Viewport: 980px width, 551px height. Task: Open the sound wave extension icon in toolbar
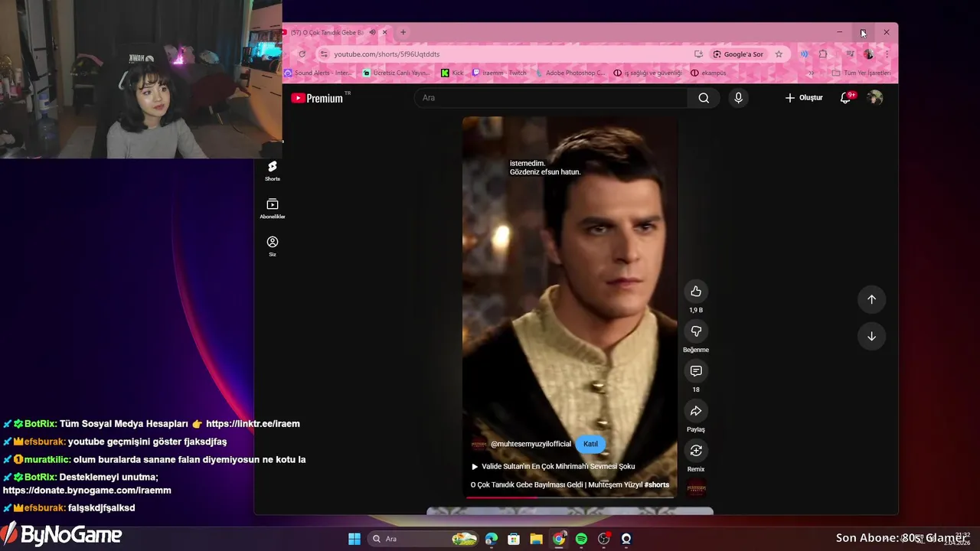coord(804,54)
